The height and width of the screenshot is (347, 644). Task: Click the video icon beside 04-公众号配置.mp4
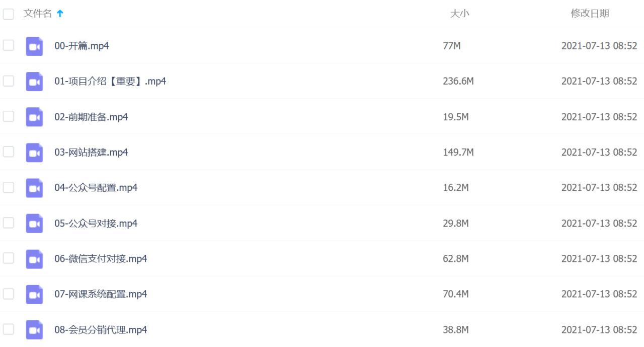point(34,188)
